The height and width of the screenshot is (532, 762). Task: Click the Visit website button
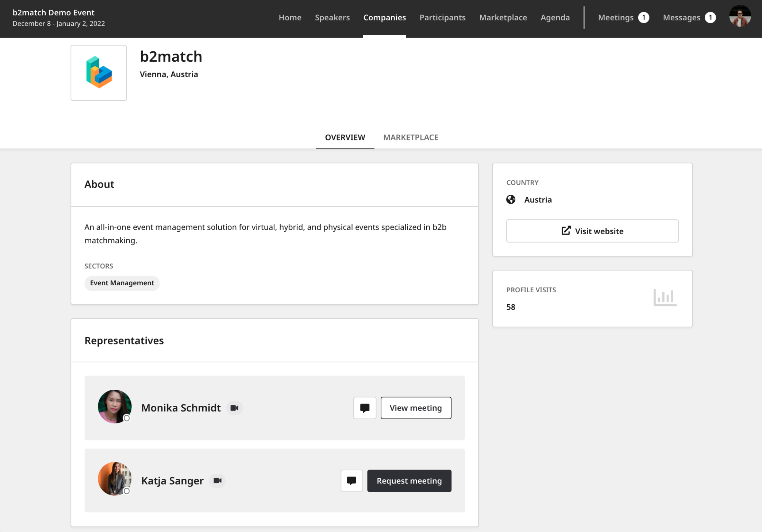(592, 231)
